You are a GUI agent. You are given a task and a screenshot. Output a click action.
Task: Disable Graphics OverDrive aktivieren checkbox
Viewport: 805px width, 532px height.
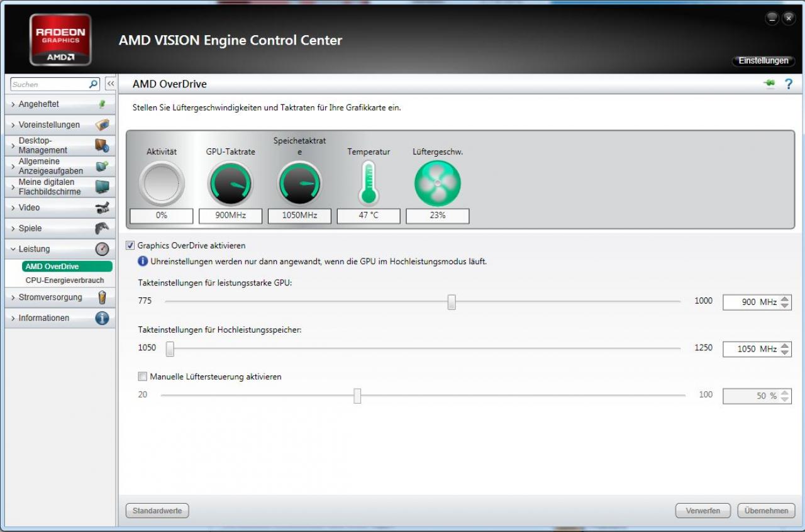coord(130,245)
